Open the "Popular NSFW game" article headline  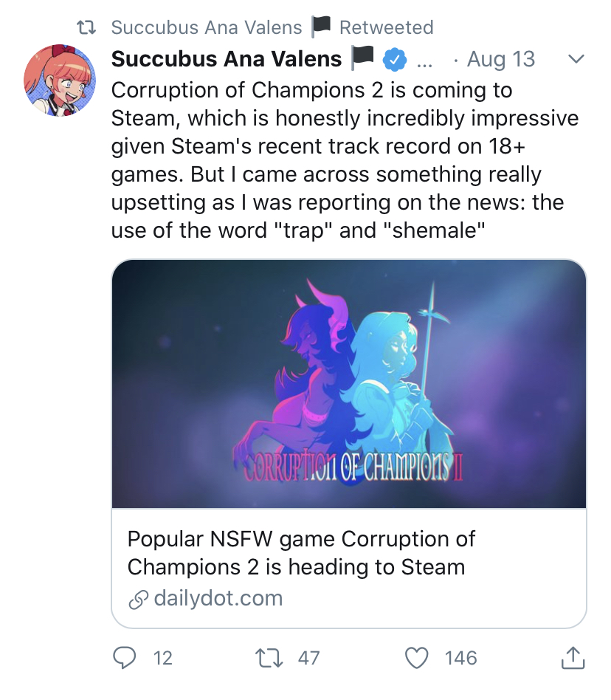coord(301,552)
